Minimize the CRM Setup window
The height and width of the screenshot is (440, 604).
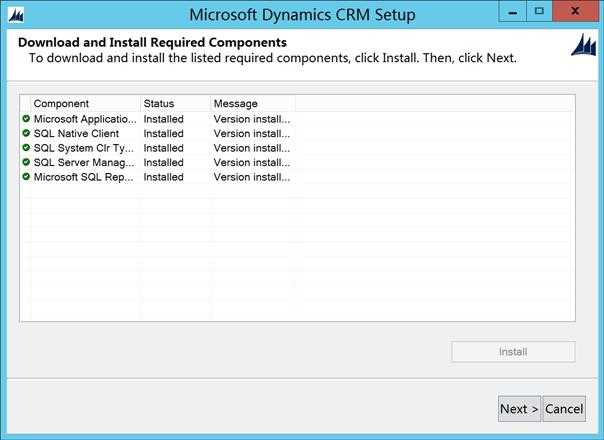coord(512,12)
